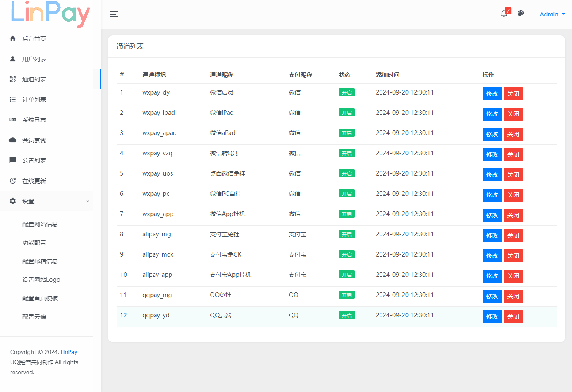Click 关闭 for qqpay_mg row
The width and height of the screenshot is (572, 392).
[x=513, y=296]
